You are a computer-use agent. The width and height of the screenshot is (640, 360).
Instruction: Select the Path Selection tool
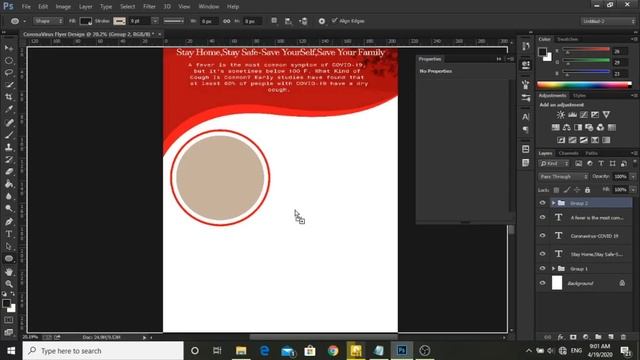click(x=9, y=246)
